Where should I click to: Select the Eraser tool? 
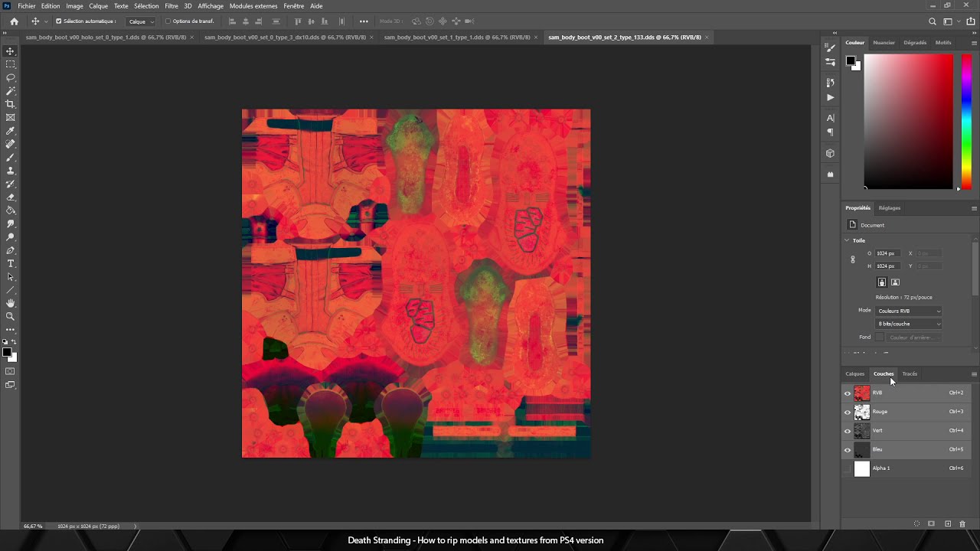coord(10,197)
